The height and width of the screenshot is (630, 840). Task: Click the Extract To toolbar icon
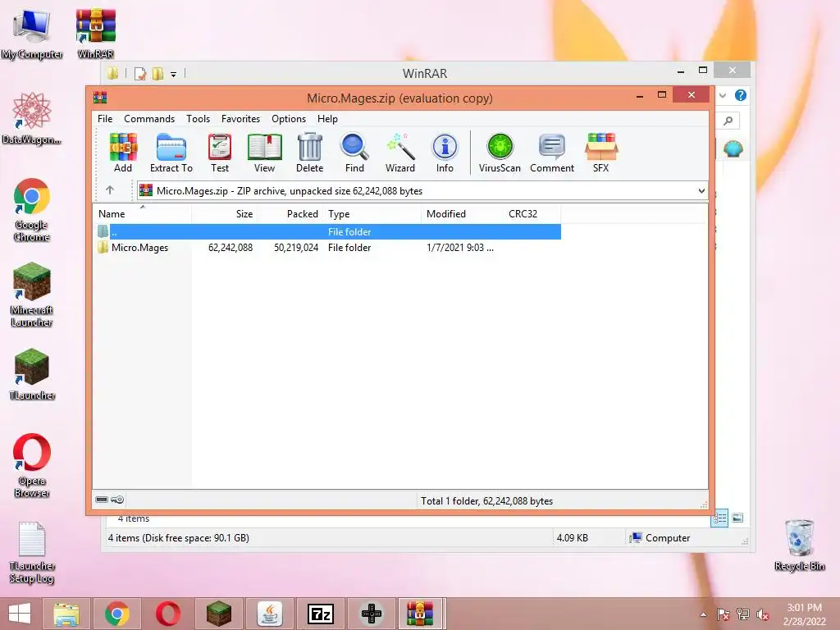pos(171,153)
